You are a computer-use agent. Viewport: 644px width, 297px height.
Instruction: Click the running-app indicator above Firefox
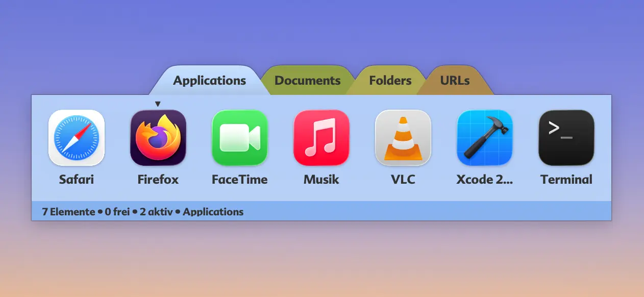point(158,103)
